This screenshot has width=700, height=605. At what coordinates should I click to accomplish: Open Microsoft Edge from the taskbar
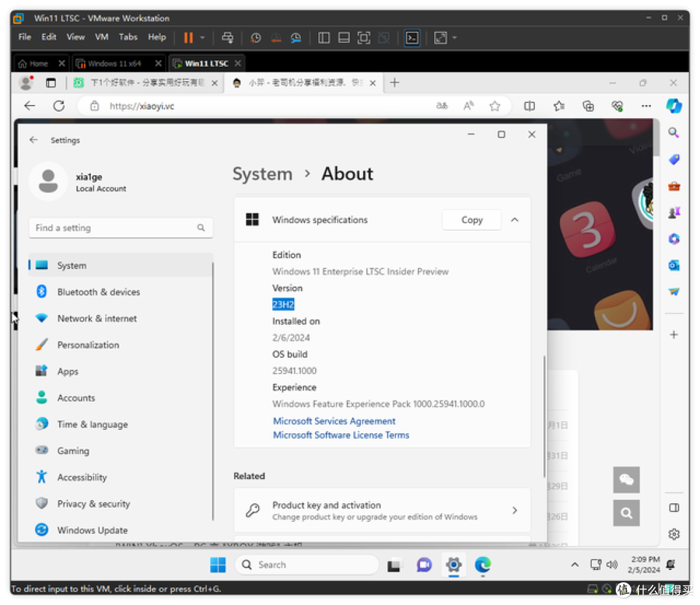[x=483, y=565]
